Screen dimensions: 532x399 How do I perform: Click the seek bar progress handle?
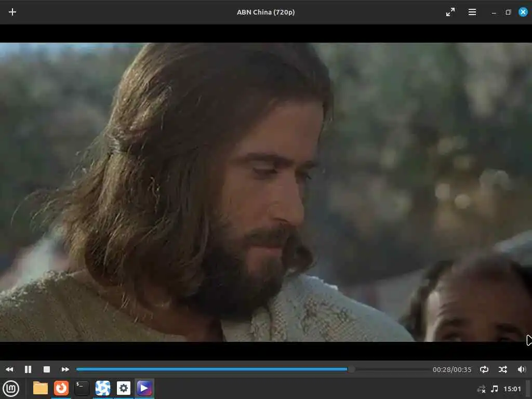(351, 369)
